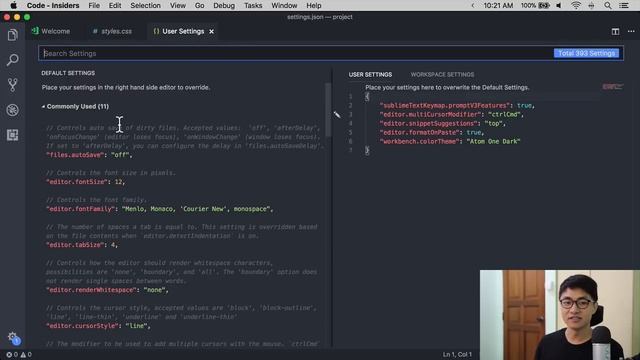640x360 pixels.
Task: Open the View menu
Action: click(178, 5)
